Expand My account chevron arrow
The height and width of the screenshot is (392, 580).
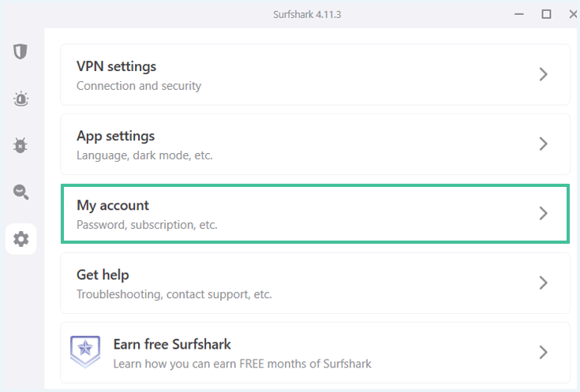(x=543, y=214)
